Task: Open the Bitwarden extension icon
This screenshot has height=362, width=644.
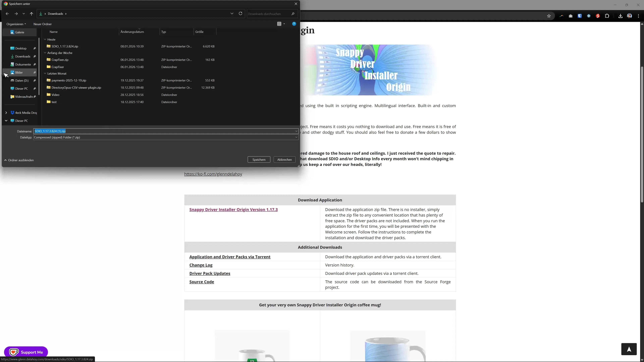Action: coord(580,16)
